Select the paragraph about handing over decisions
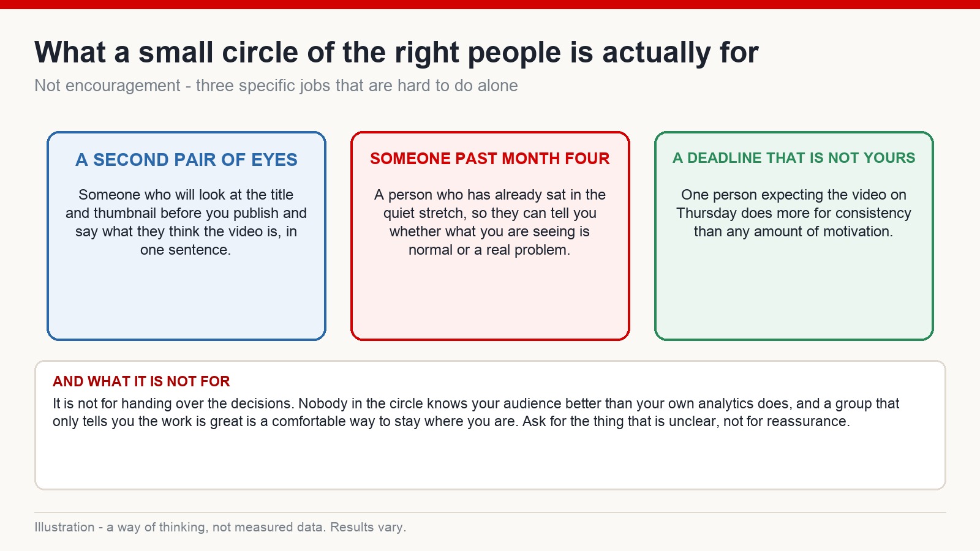 click(476, 413)
